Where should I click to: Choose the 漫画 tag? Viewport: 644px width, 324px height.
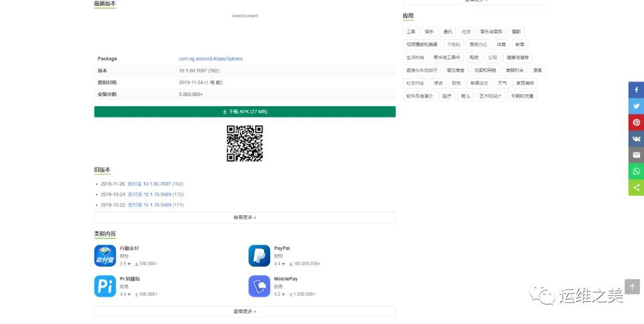(x=538, y=70)
